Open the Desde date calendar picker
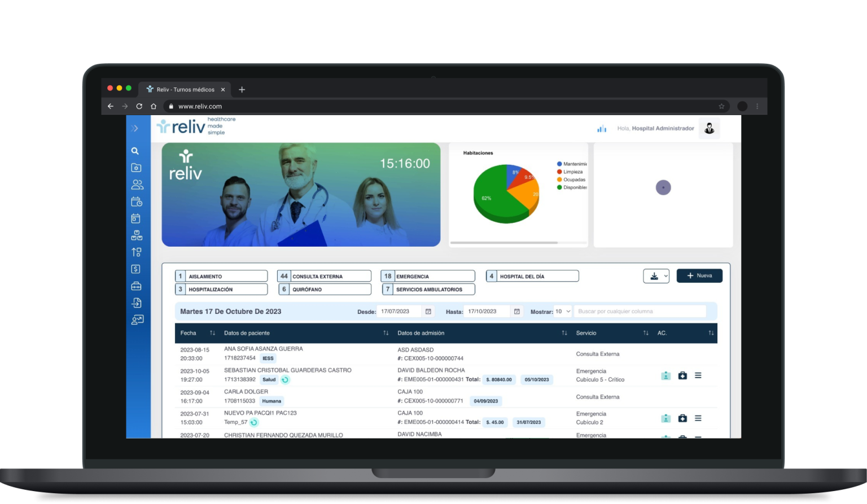867x504 pixels. pyautogui.click(x=428, y=312)
